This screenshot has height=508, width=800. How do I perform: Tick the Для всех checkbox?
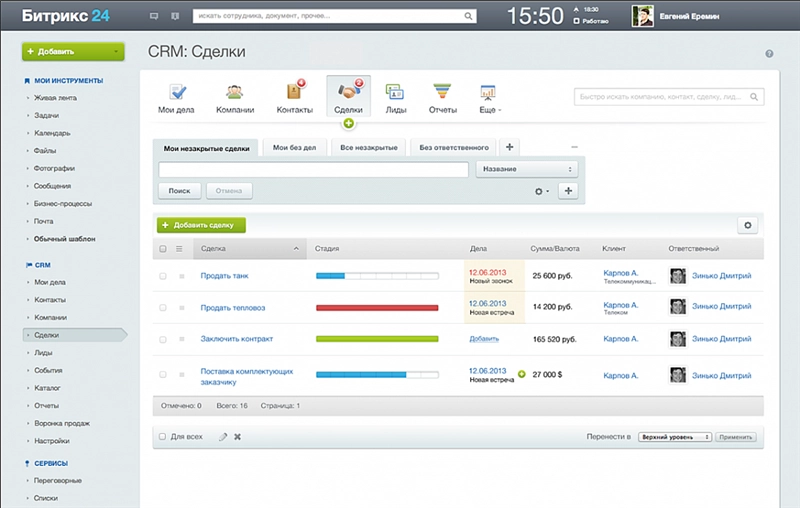click(x=163, y=437)
